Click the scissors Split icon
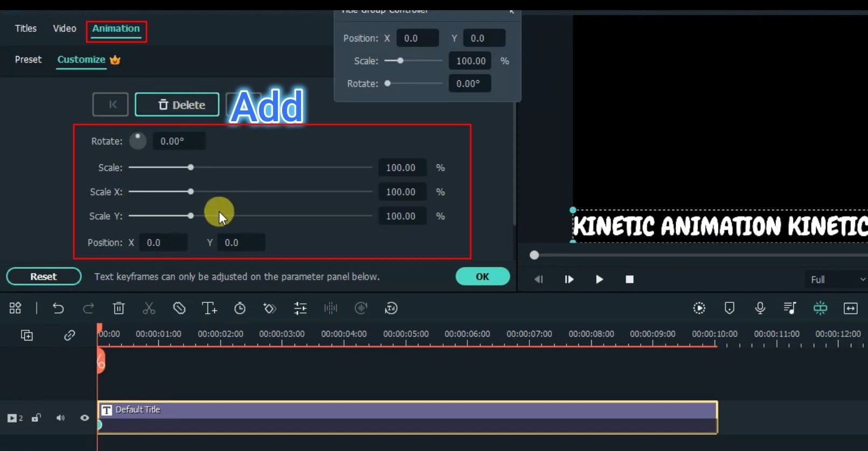Screen dimensions: 868x451 click(x=149, y=308)
